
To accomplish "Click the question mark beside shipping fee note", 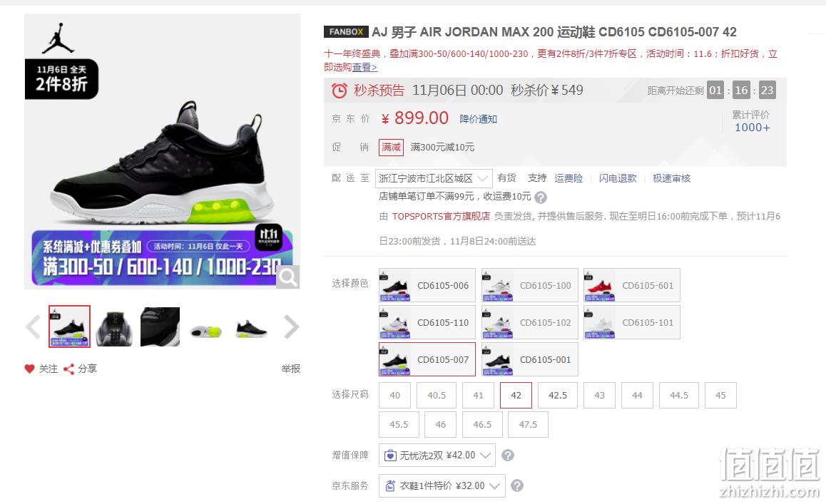I will [x=541, y=197].
